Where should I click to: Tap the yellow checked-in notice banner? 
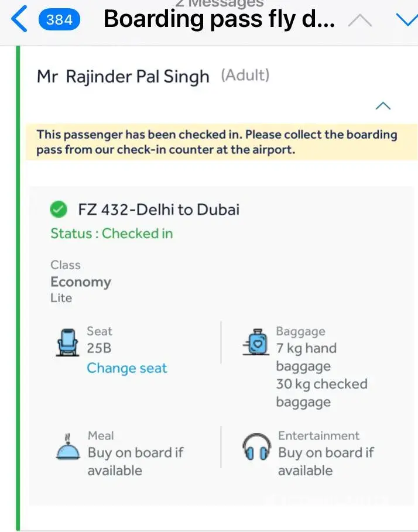pos(217,142)
